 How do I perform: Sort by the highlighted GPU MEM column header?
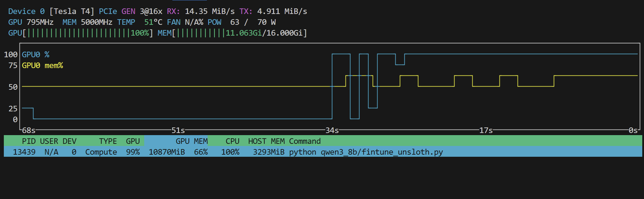click(191, 141)
